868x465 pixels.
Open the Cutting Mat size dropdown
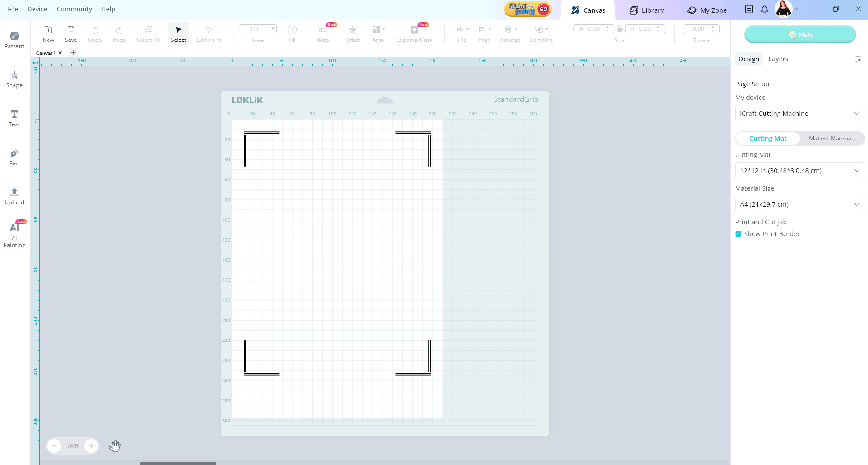[799, 171]
